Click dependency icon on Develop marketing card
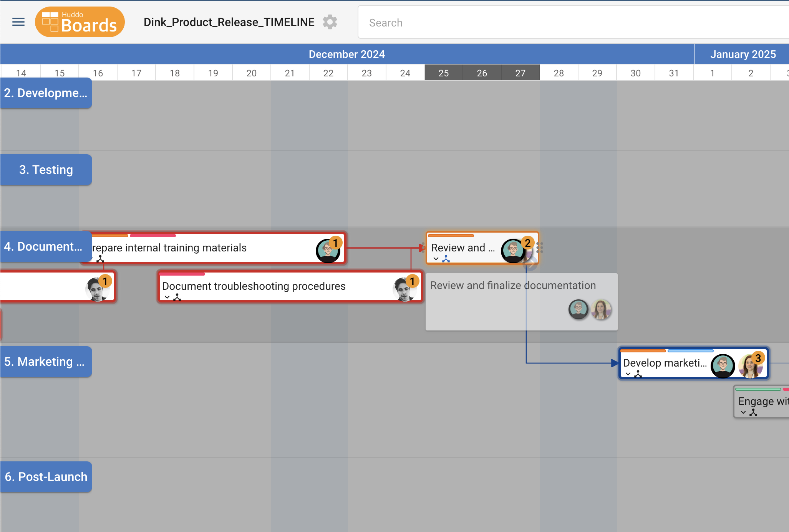Viewport: 789px width, 532px height. (x=638, y=374)
